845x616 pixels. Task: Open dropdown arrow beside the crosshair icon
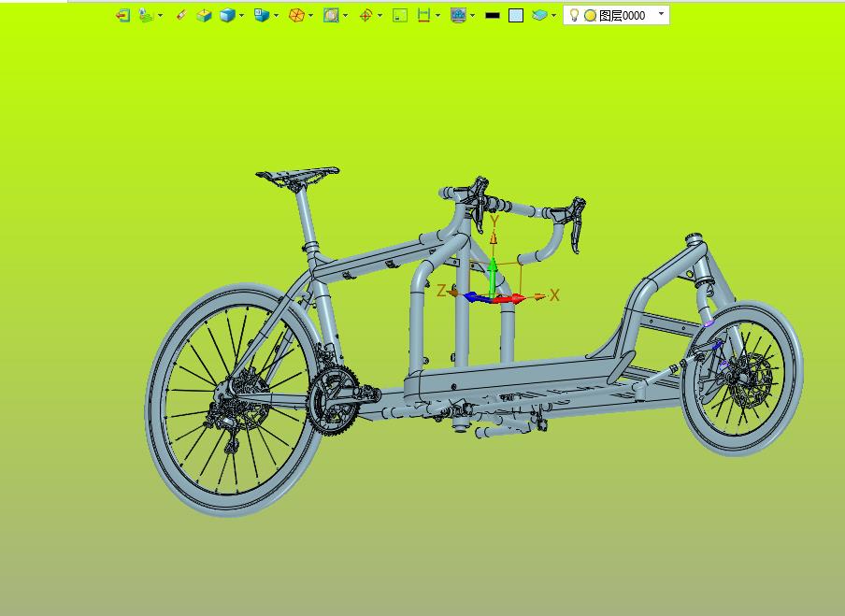380,15
